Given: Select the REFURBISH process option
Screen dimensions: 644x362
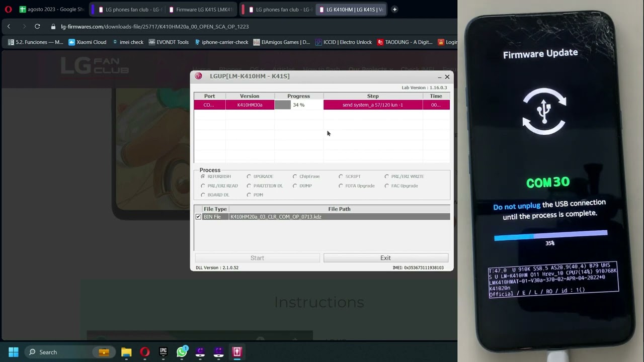Looking at the screenshot, I should pyautogui.click(x=216, y=176).
